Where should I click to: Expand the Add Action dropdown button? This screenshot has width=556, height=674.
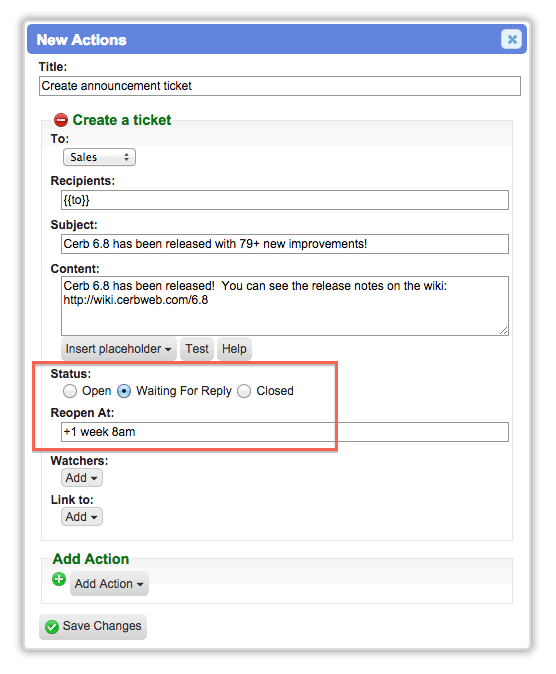click(x=109, y=584)
